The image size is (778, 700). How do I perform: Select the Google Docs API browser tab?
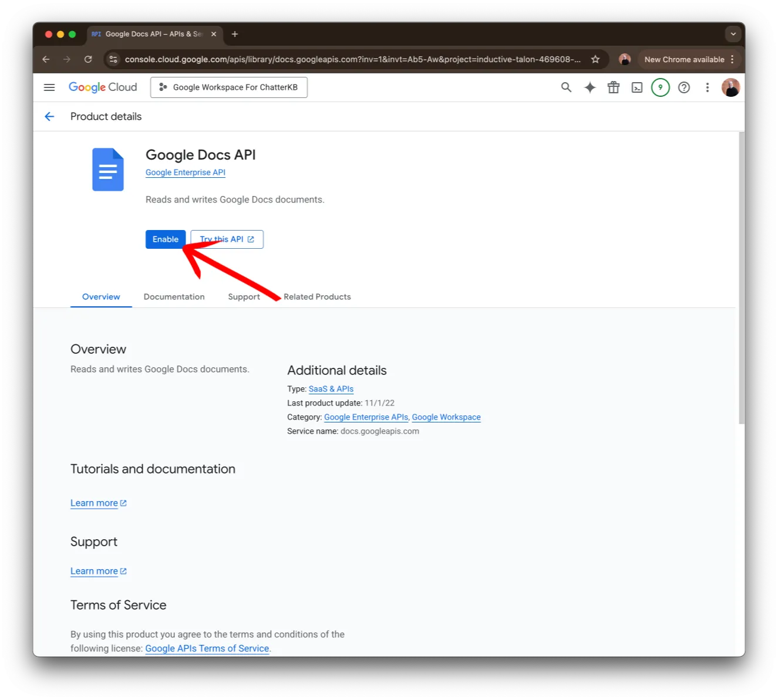[155, 34]
